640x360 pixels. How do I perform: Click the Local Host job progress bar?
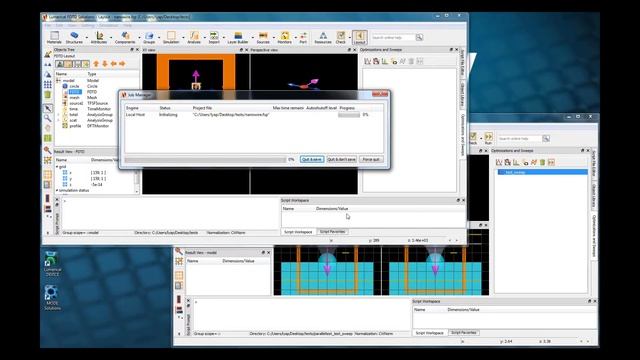pos(349,115)
